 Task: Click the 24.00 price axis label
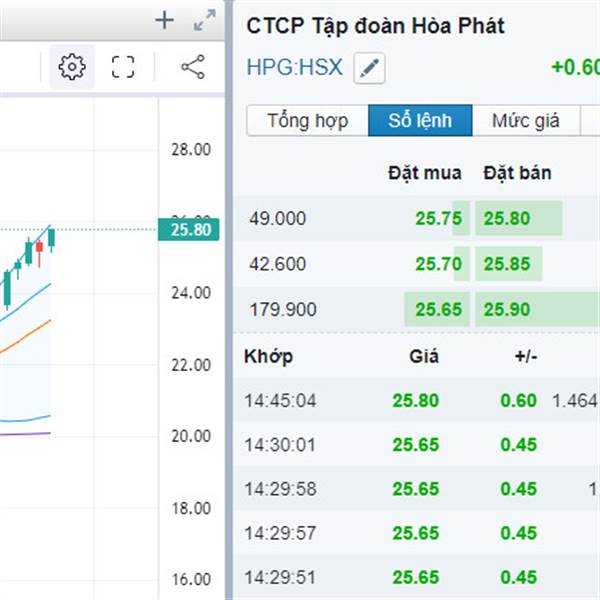(x=191, y=293)
